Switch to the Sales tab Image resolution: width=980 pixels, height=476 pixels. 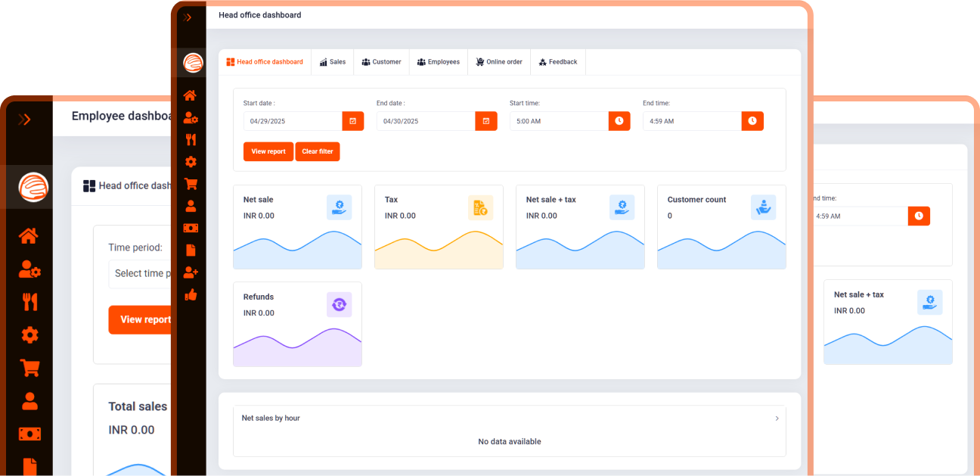pos(333,62)
